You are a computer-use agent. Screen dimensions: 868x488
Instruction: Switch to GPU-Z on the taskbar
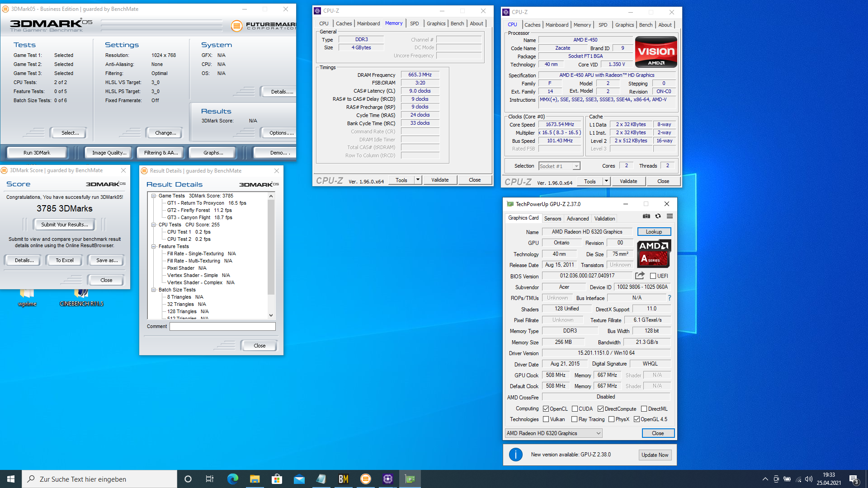[x=410, y=479]
